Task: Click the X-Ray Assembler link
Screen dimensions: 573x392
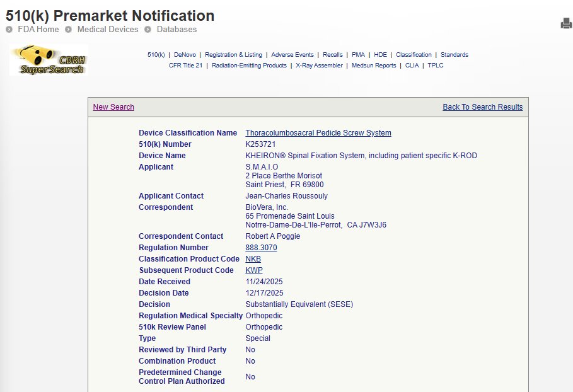Action: tap(319, 66)
